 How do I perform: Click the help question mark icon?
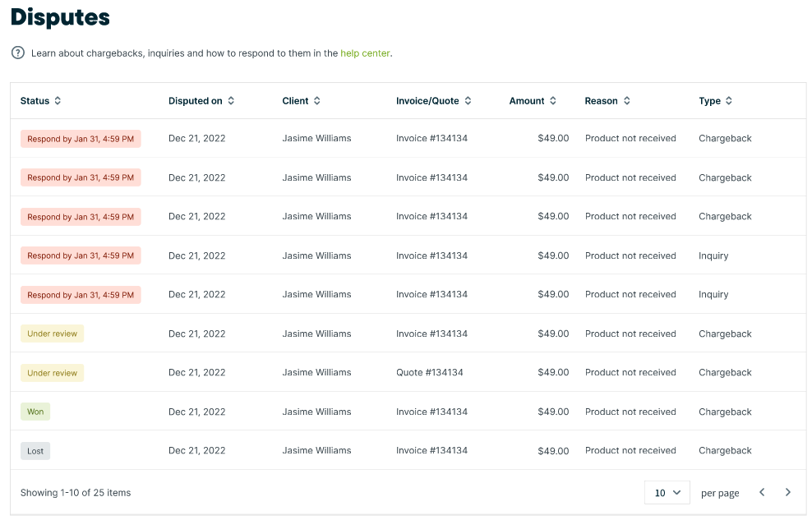click(x=17, y=53)
